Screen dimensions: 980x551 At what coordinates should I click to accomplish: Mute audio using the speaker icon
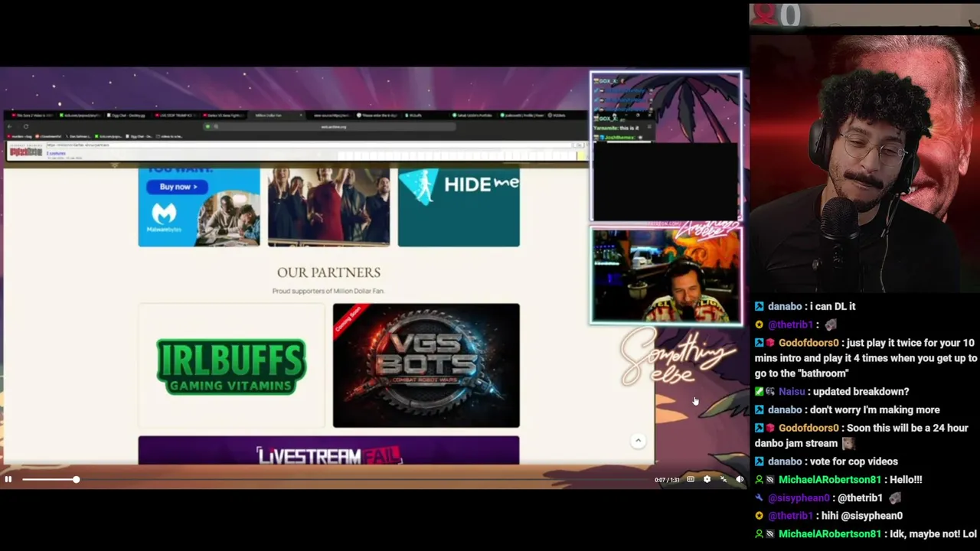739,479
